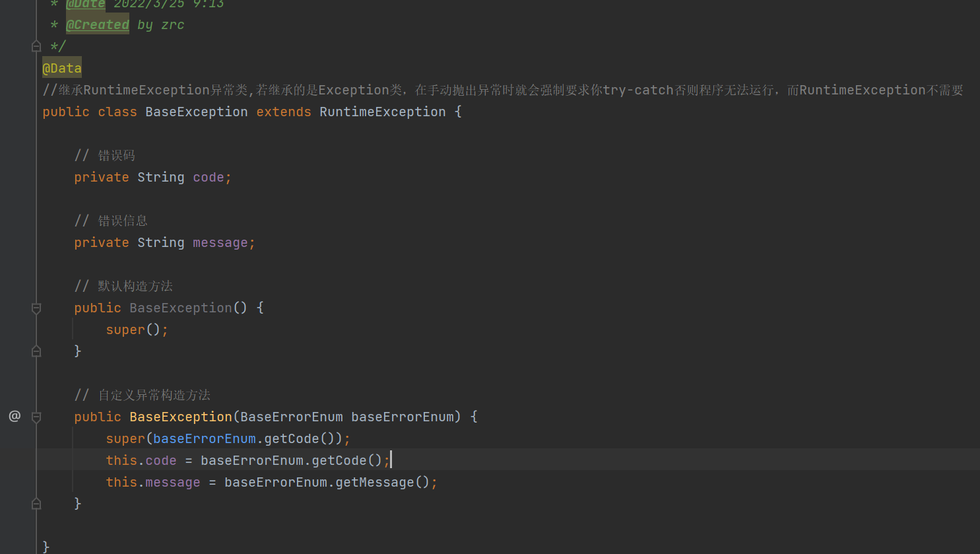The image size is (980, 554).
Task: Click 'this.message' in the assignment
Action: pos(153,483)
